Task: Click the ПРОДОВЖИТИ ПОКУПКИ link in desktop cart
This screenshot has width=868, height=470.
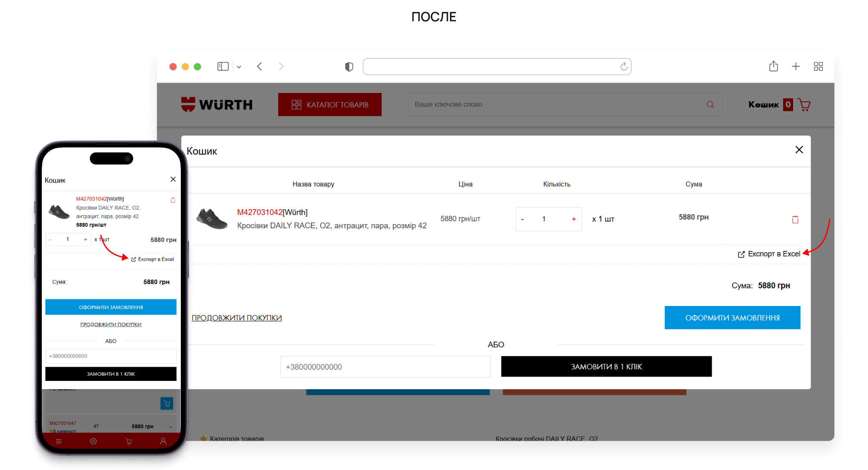Action: 236,318
